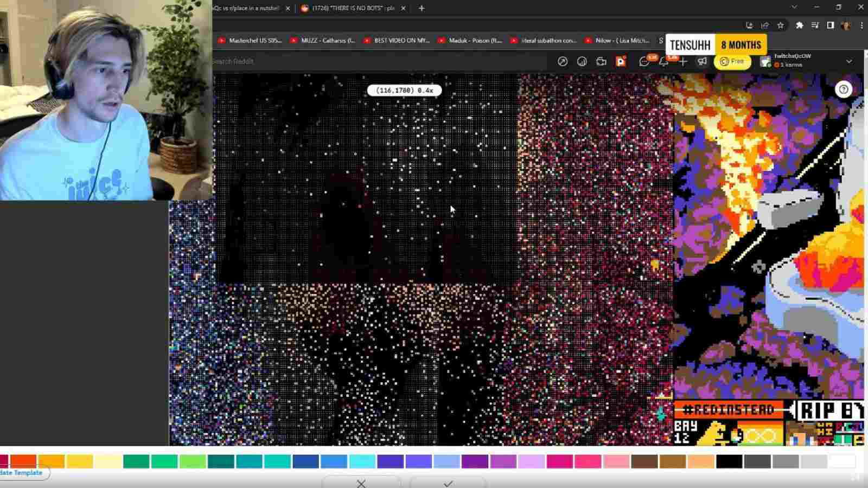The width and height of the screenshot is (868, 488).
Task: Open the r/place help question mark
Action: (x=844, y=89)
